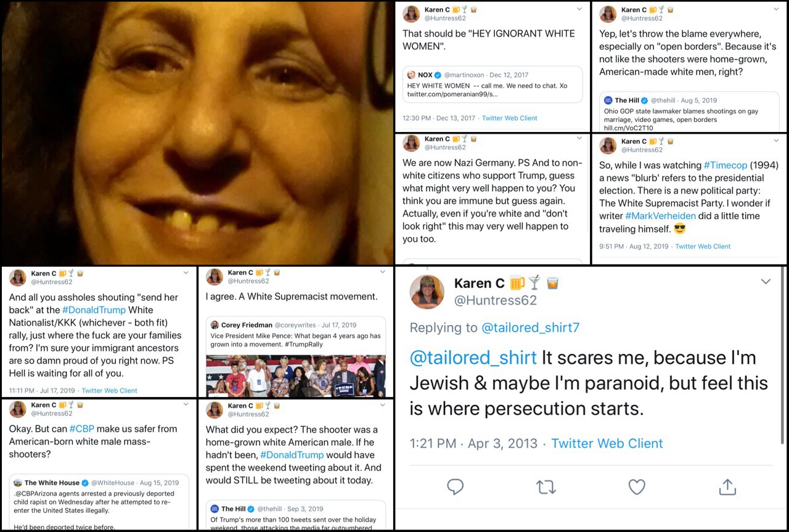Image resolution: width=789 pixels, height=532 pixels.
Task: Open chevron menu on 'send her back' tweet
Action: (186, 273)
